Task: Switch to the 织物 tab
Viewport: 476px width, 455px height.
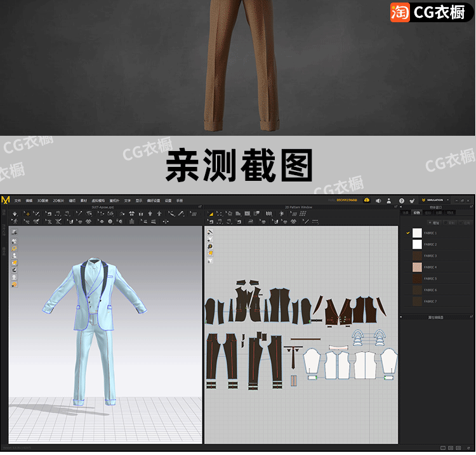Action: pos(416,213)
